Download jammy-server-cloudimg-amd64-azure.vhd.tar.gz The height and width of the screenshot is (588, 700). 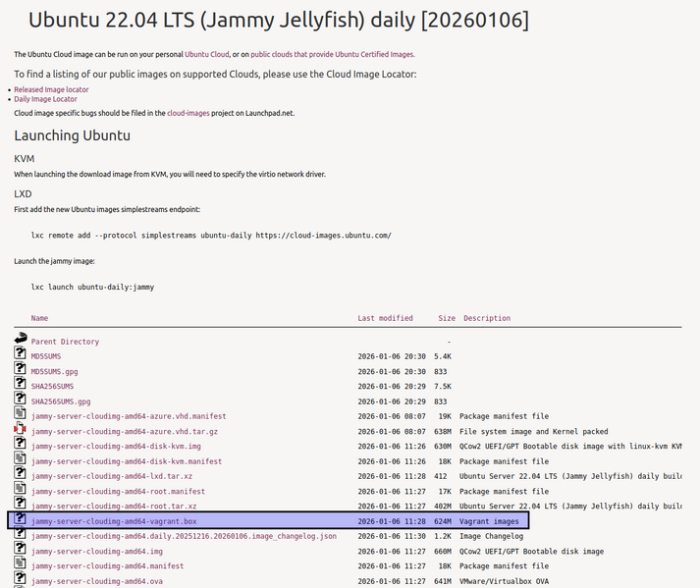[x=125, y=431]
